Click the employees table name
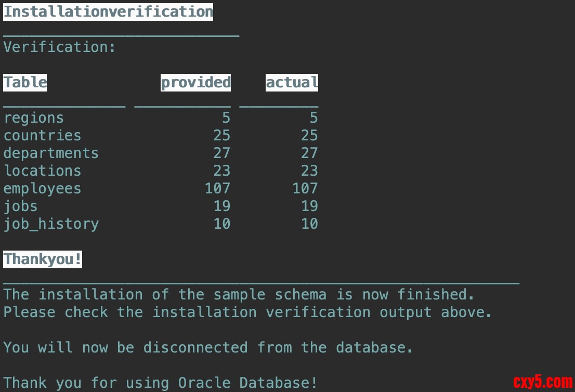 click(43, 189)
